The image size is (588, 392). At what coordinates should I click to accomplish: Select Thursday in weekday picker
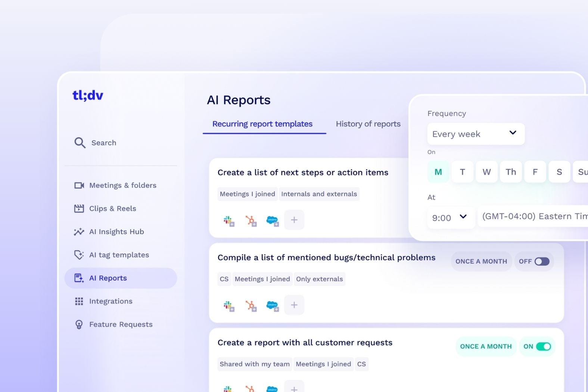(511, 172)
